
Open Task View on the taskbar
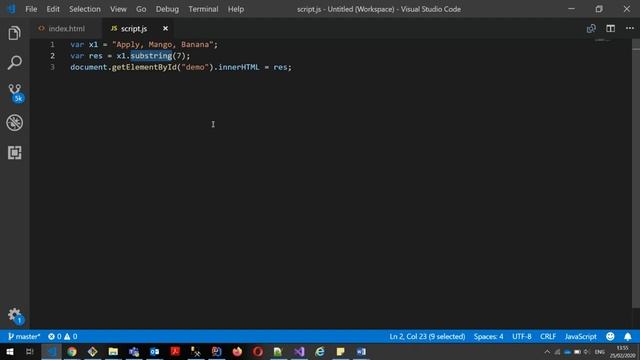click(x=29, y=351)
